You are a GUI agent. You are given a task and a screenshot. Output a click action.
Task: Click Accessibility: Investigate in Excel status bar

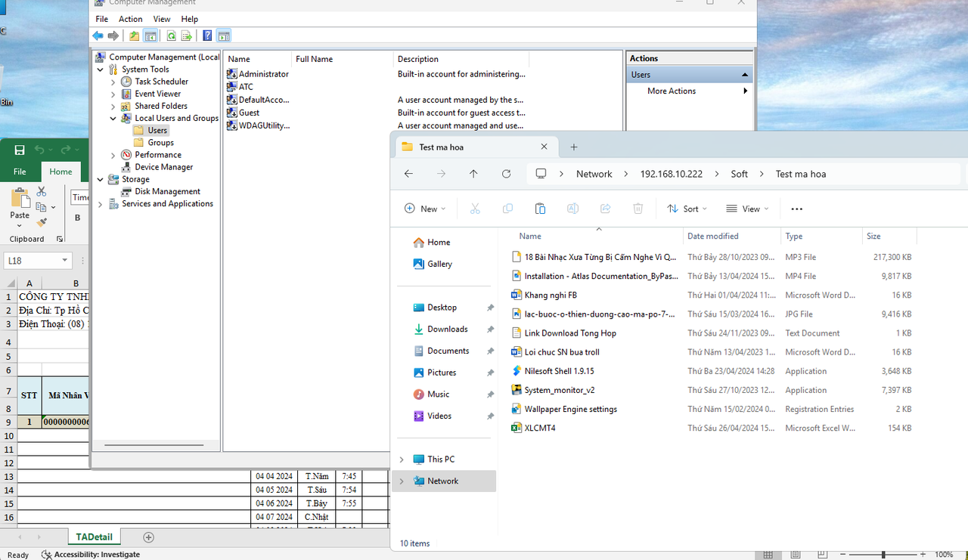[x=90, y=555]
